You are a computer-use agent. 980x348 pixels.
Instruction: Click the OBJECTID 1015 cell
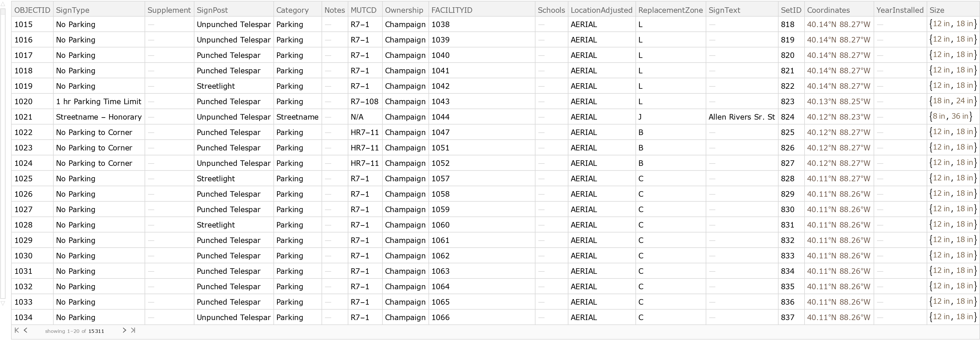(24, 24)
